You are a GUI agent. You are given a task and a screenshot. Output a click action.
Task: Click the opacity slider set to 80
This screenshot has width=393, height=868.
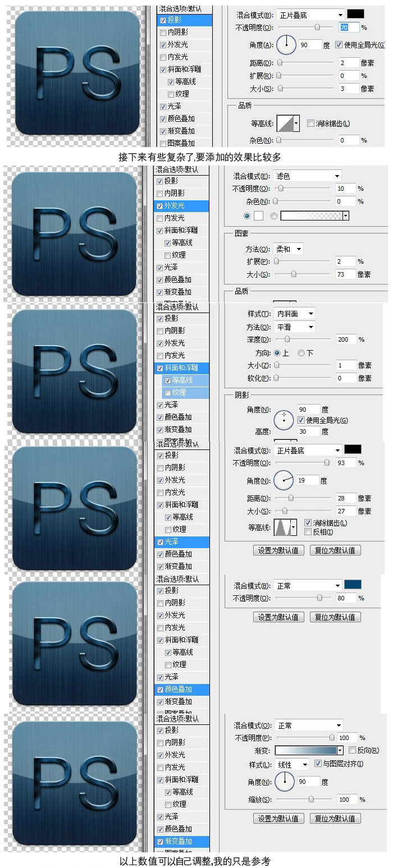tap(303, 598)
